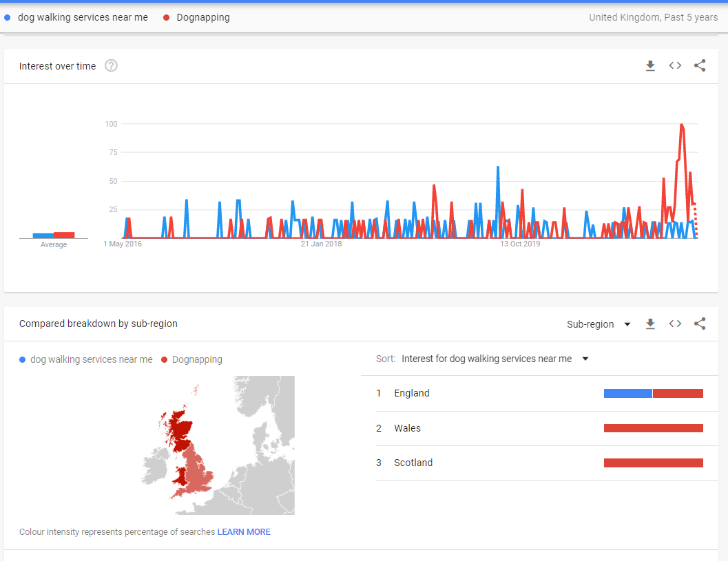Share the Interest over time chart
Viewport: 728px width, 561px height.
click(x=700, y=66)
